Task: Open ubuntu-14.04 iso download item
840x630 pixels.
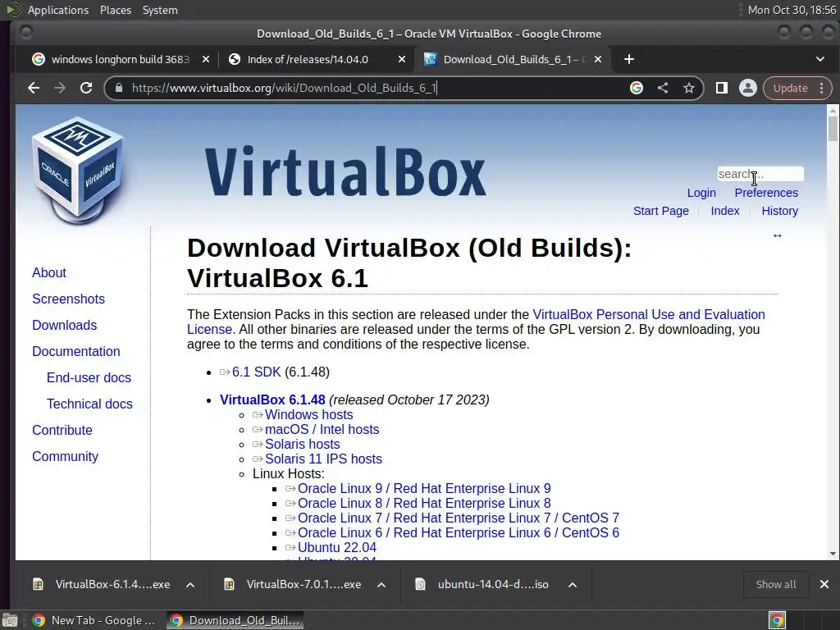Action: 483,584
